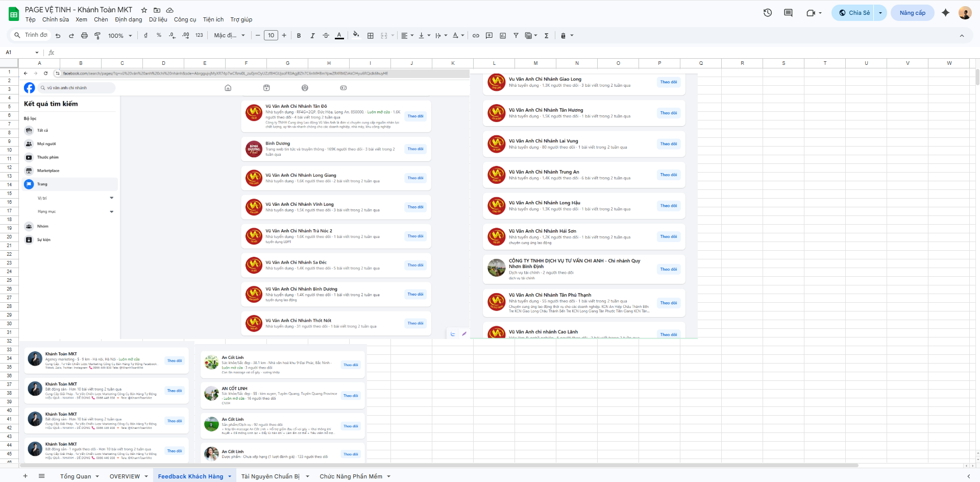The width and height of the screenshot is (980, 482).
Task: Open the Định dạng menu
Action: tap(129, 19)
